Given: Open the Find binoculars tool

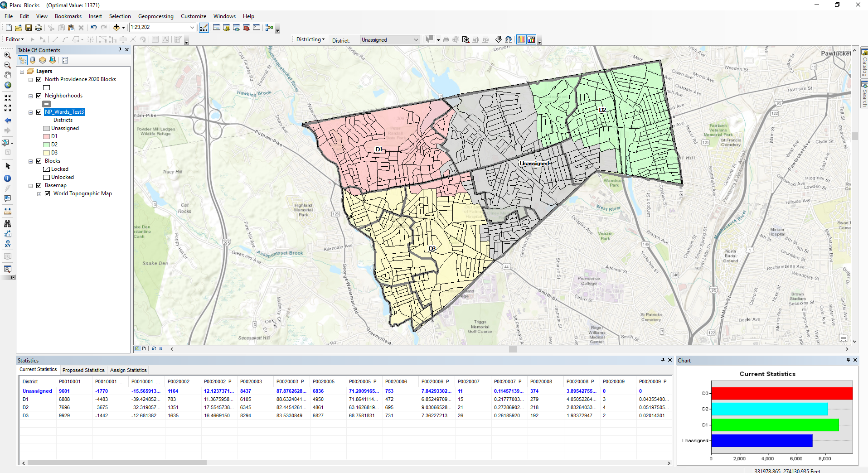Looking at the screenshot, I should click(x=8, y=224).
